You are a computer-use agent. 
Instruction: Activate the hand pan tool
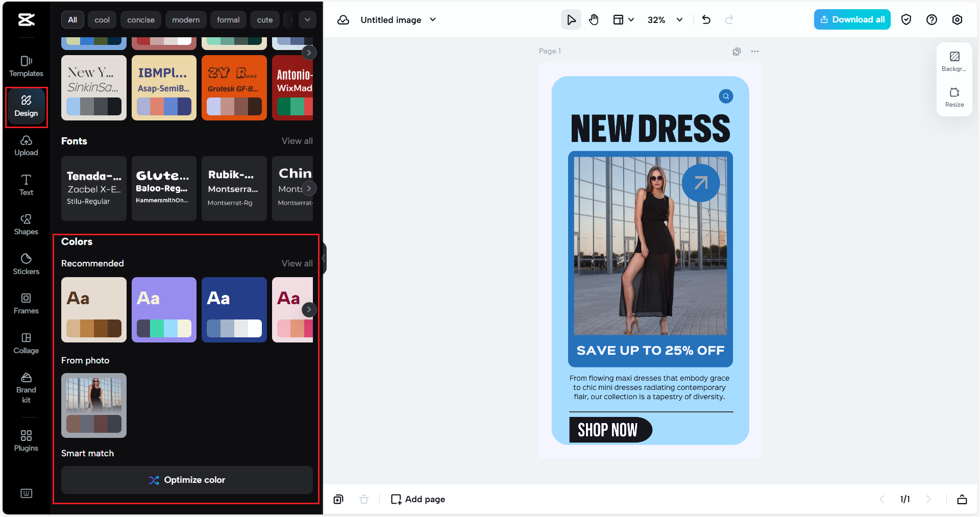click(x=594, y=19)
